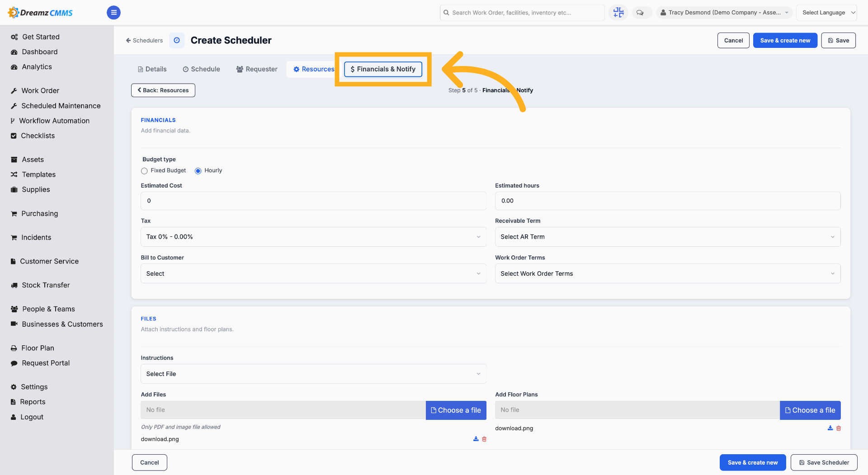Open the chat messages icon
This screenshot has height=475, width=868.
click(640, 13)
